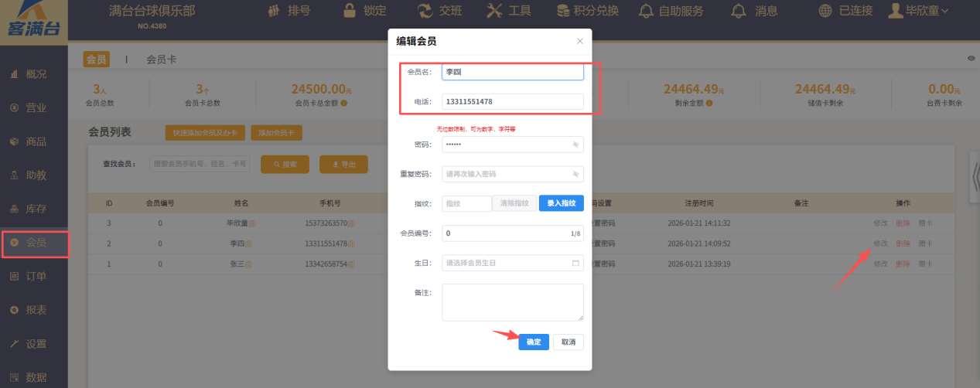Open the 生日 calendar picker icon
980x388 pixels.
pos(575,263)
